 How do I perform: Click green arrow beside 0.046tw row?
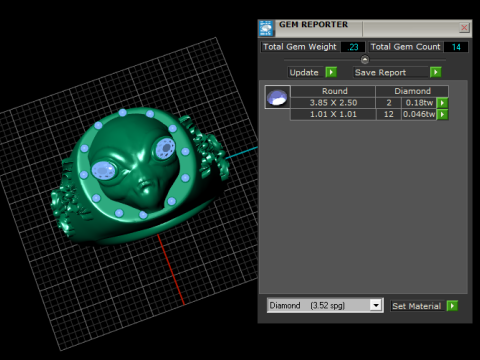(442, 114)
